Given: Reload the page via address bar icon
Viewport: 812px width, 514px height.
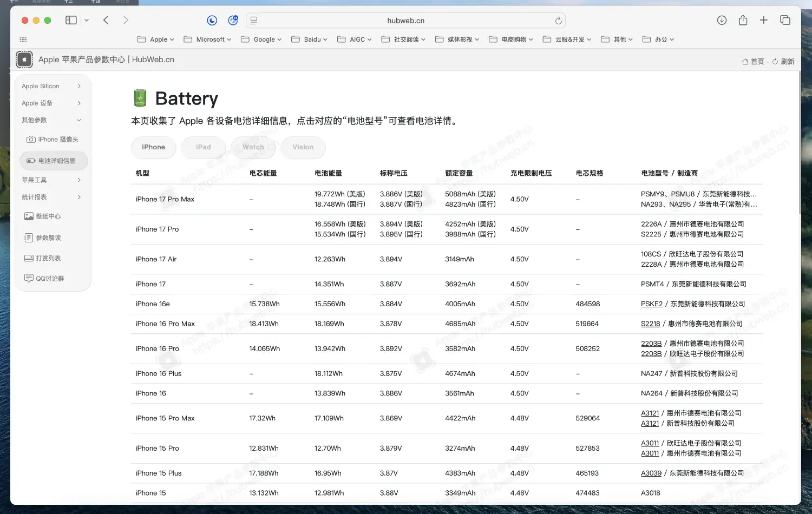Looking at the screenshot, I should 558,21.
